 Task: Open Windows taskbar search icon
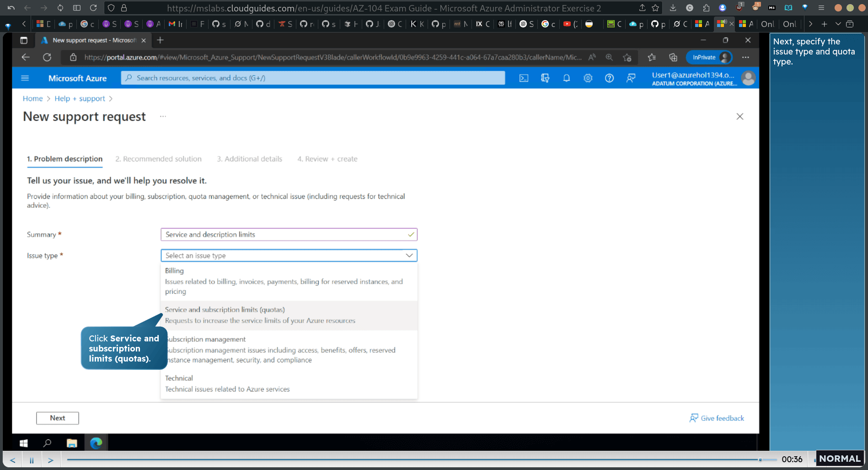click(47, 443)
